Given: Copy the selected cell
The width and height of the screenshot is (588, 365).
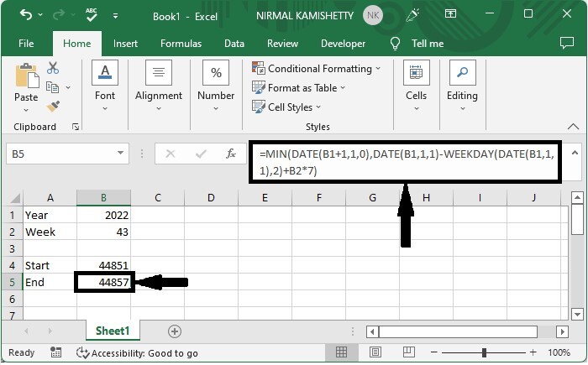Looking at the screenshot, I should click(x=52, y=87).
